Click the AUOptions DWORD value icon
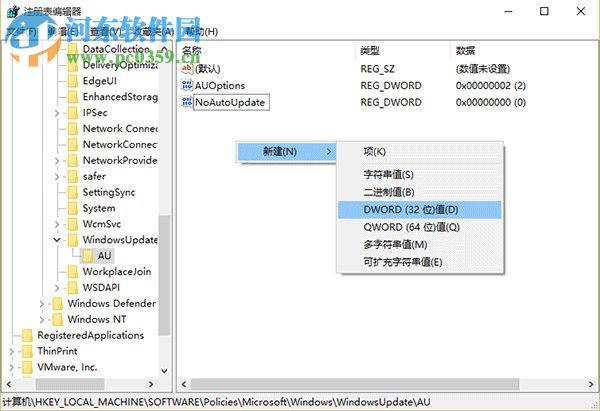Screen dimensions: 600x411 tap(187, 85)
